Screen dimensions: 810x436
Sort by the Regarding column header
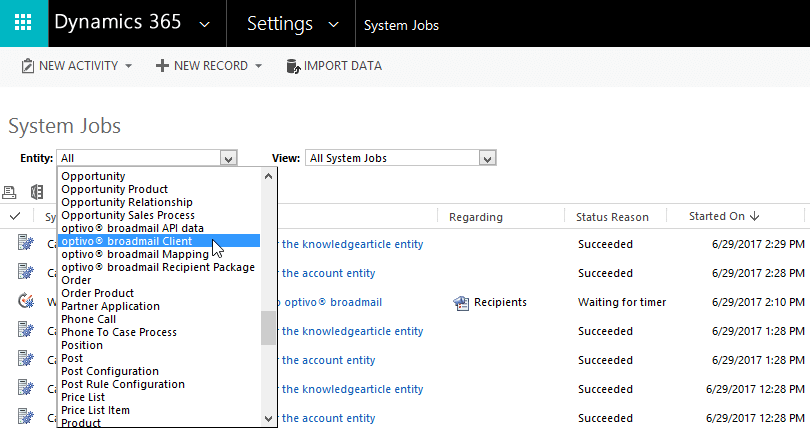pos(475,217)
